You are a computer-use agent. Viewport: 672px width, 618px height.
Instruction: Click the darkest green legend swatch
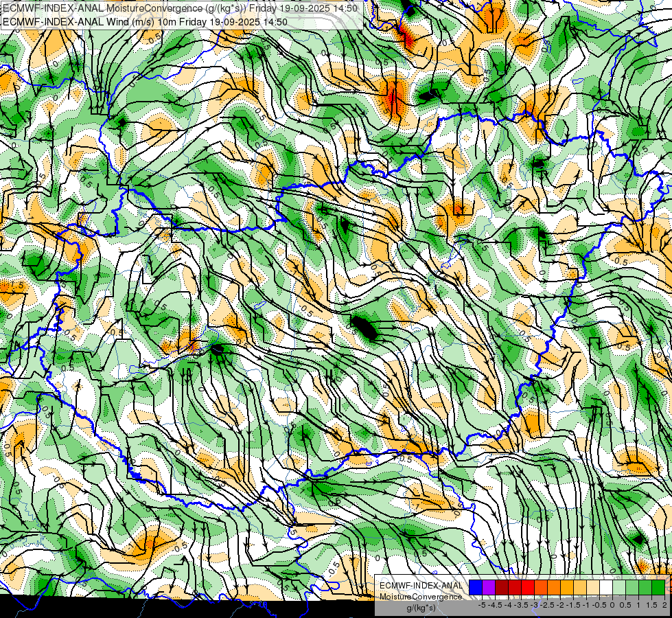tap(658, 587)
